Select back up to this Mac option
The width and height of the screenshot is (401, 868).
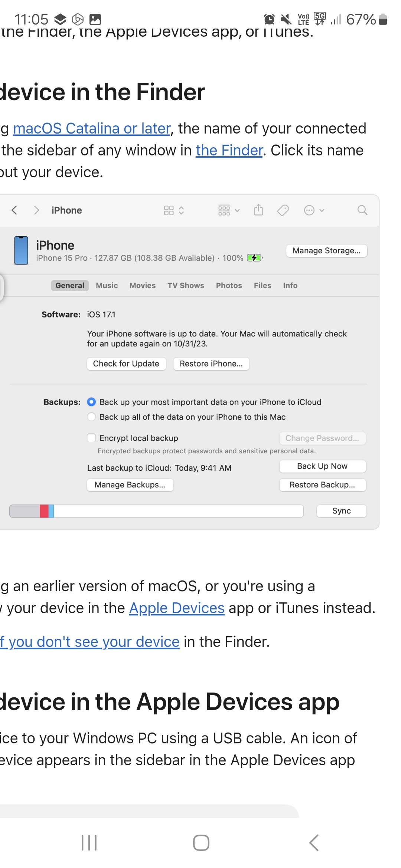click(91, 417)
